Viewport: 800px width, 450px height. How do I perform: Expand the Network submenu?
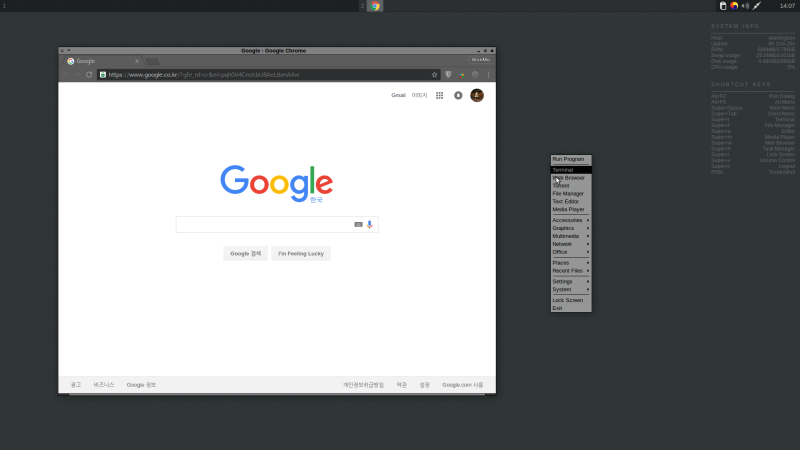click(571, 244)
